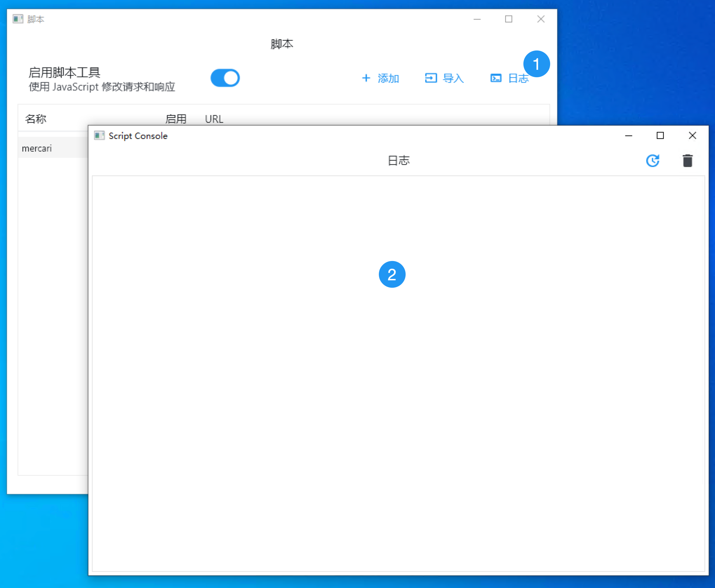The image size is (715, 588).
Task: Clear logs with the trash icon
Action: pyautogui.click(x=687, y=161)
